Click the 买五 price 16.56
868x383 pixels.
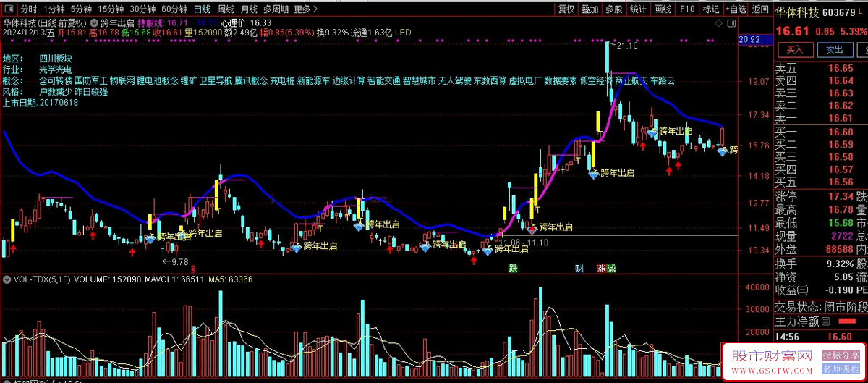tap(841, 182)
